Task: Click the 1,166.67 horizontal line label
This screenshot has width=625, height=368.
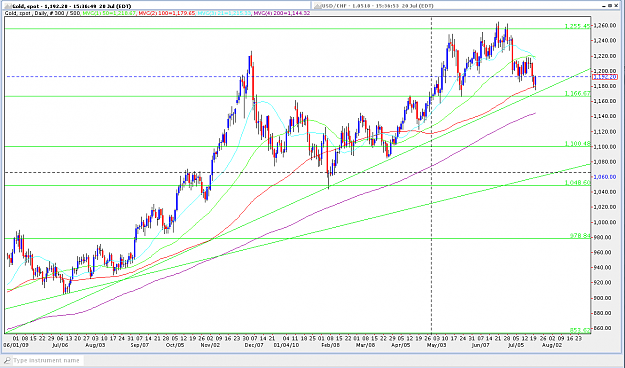Action: tap(577, 93)
